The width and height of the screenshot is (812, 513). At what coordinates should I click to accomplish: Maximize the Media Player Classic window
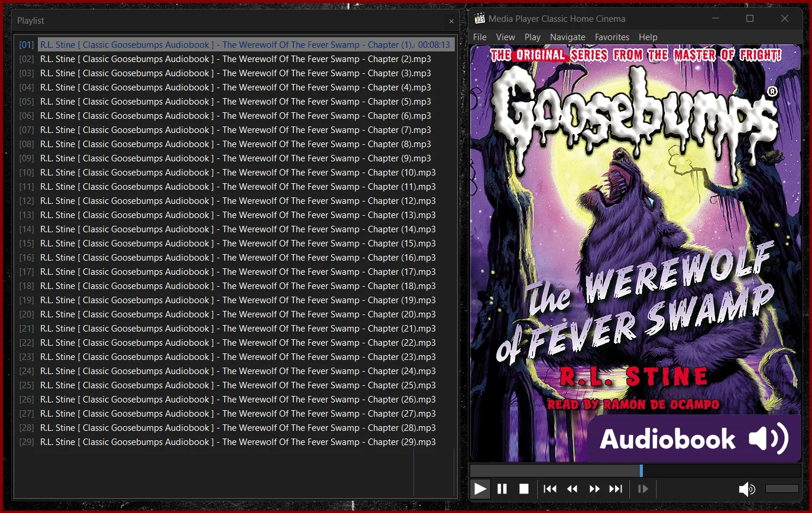(x=750, y=18)
